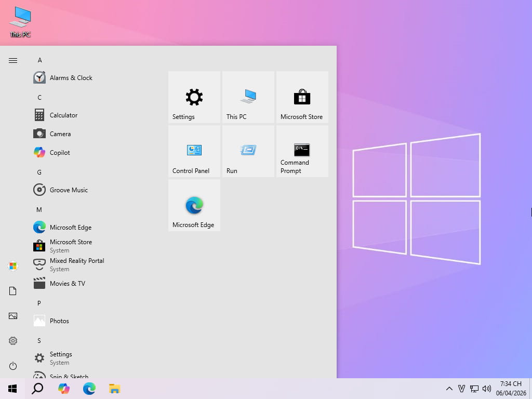Click the V input method tray icon
This screenshot has width=532, height=399.
(461, 389)
